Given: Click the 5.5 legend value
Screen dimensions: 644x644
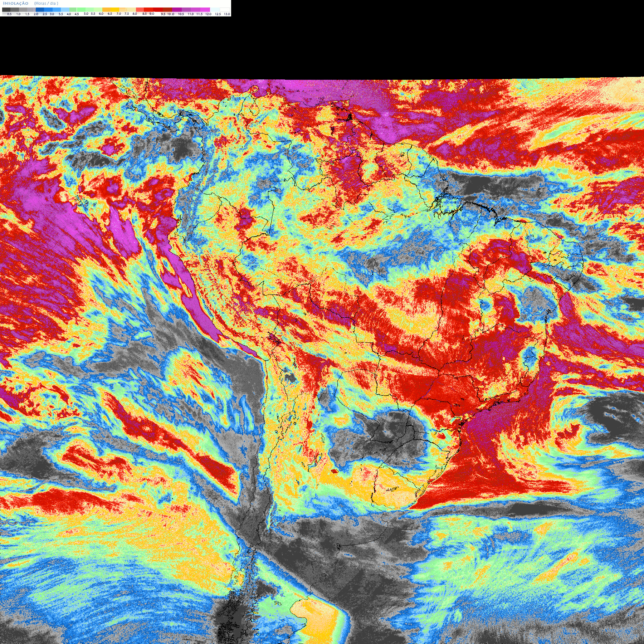Looking at the screenshot, I should tap(93, 14).
